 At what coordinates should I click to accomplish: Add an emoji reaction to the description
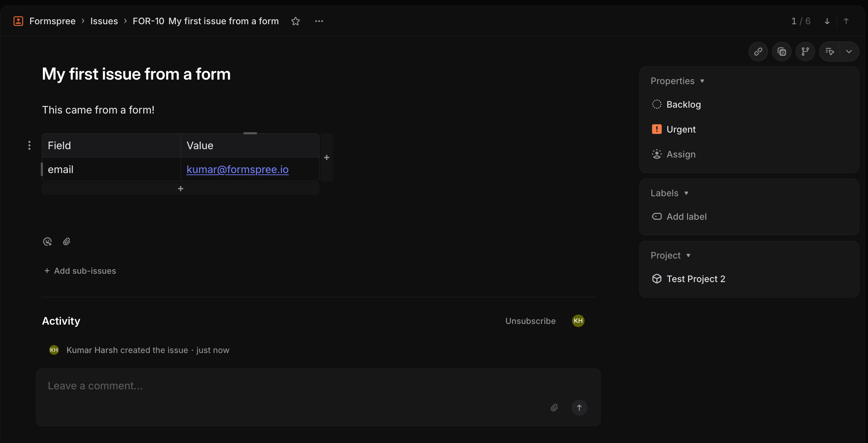click(x=47, y=242)
